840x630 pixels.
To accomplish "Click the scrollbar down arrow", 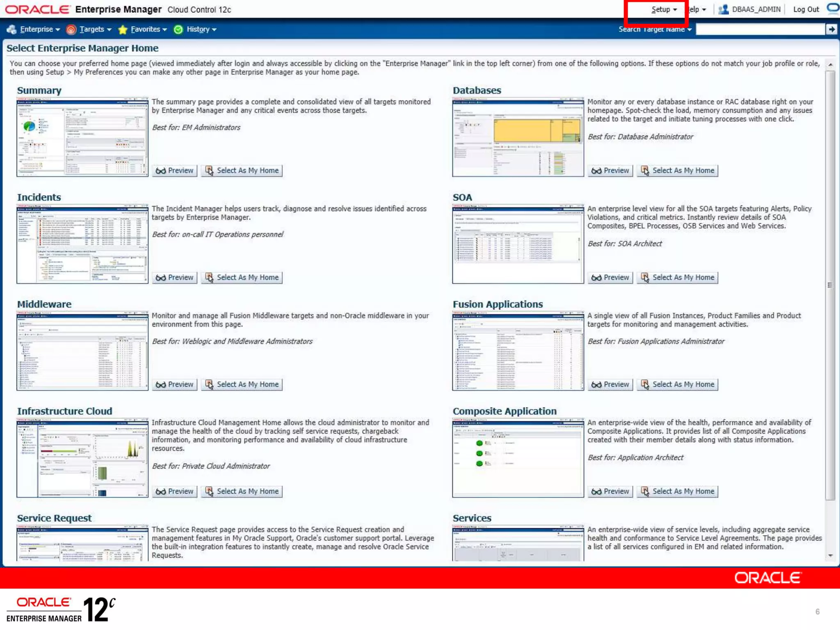I will [x=830, y=556].
